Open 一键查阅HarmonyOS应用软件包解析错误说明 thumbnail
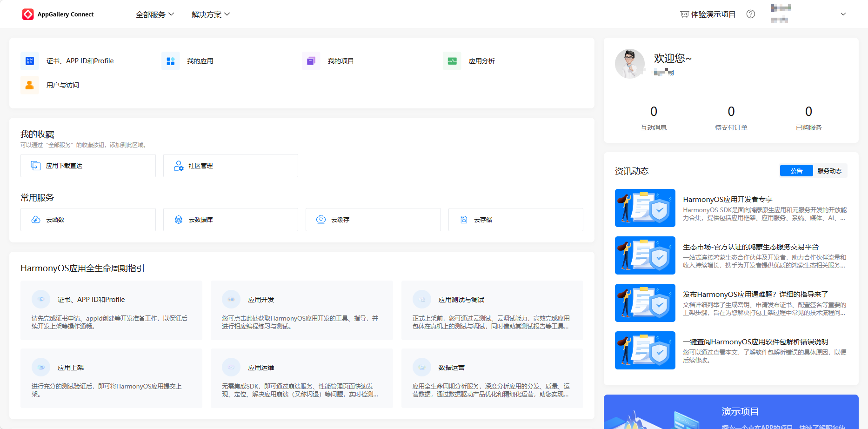868x429 pixels. point(645,350)
